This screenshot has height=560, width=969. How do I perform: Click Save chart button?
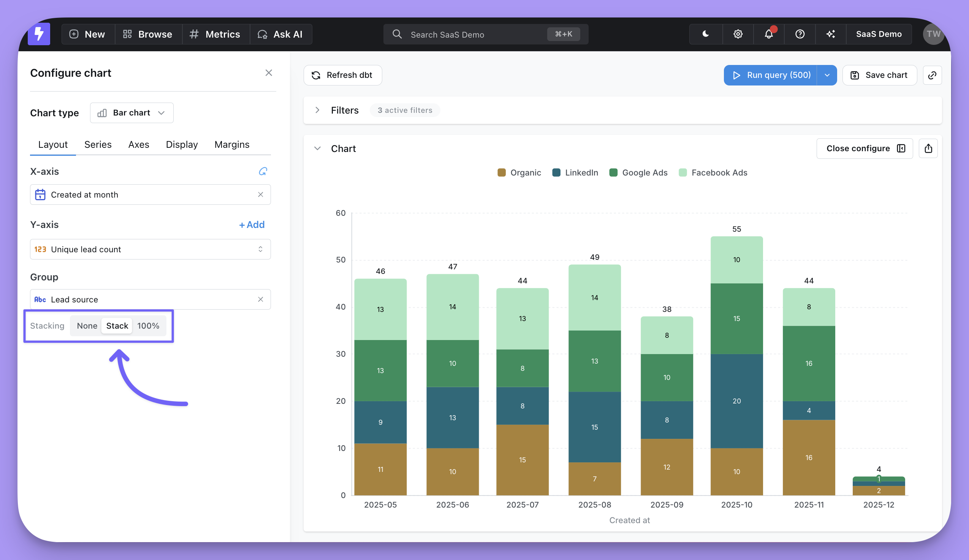pyautogui.click(x=879, y=75)
